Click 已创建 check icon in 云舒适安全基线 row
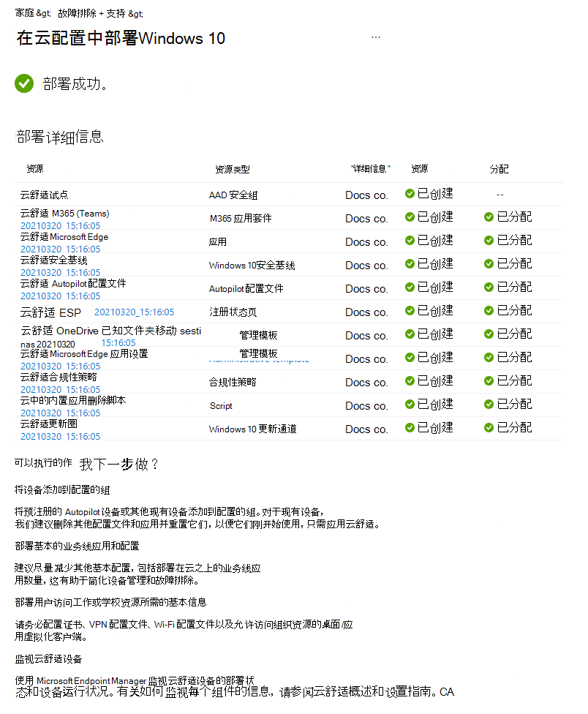Image resolution: width=588 pixels, height=714 pixels. point(410,263)
